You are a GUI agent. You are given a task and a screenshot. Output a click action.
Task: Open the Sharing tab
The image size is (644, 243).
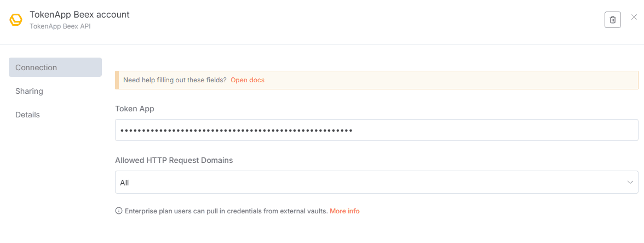click(30, 91)
